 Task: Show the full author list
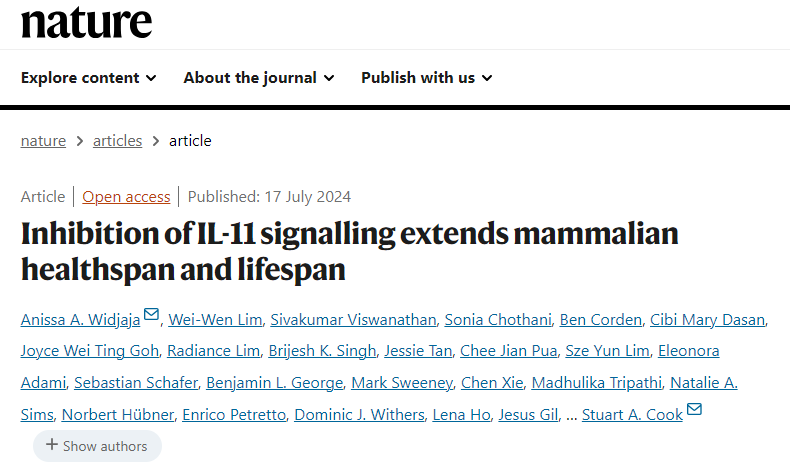pos(97,446)
